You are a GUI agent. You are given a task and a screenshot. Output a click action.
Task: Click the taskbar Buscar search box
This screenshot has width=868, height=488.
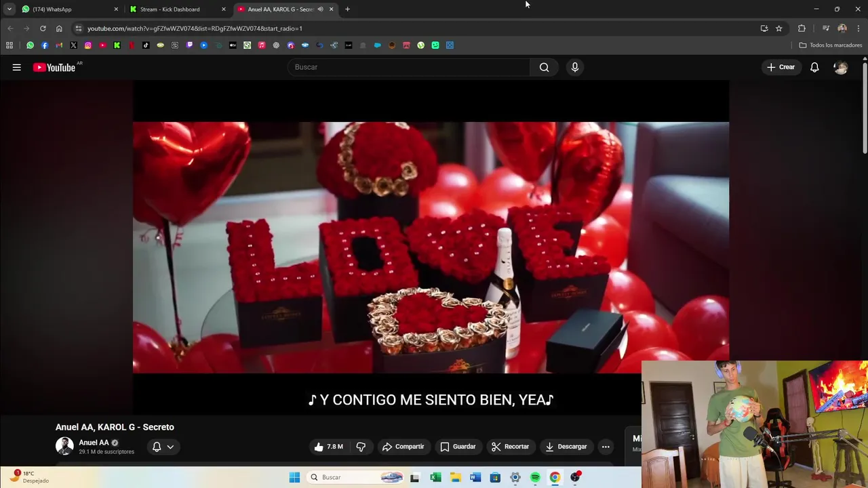click(355, 477)
